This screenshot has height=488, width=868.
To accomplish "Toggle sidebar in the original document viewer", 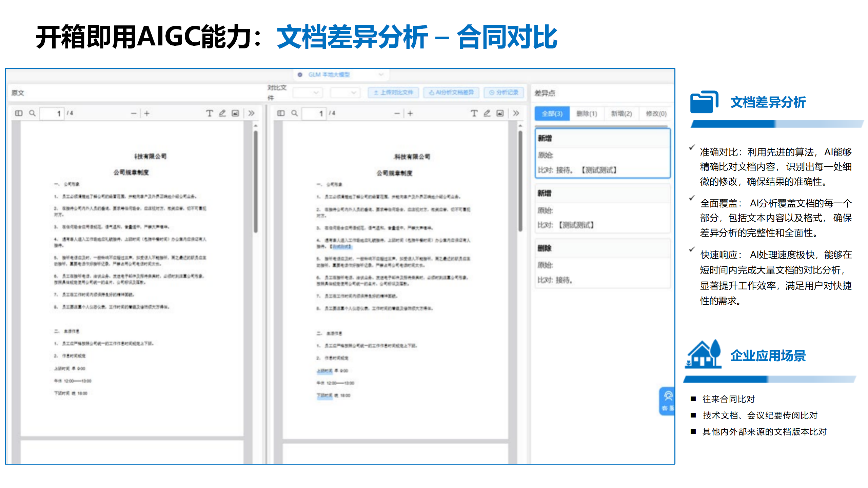I will [19, 113].
